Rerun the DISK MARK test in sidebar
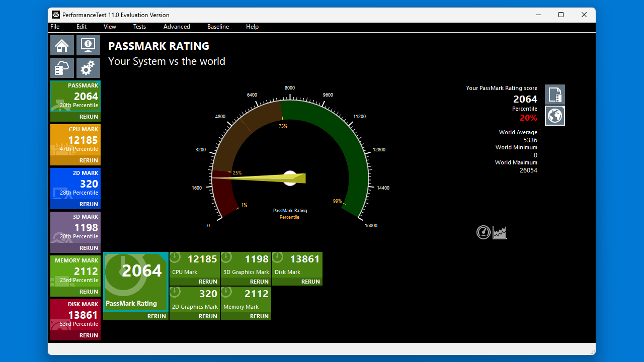This screenshot has width=644, height=362. 89,335
